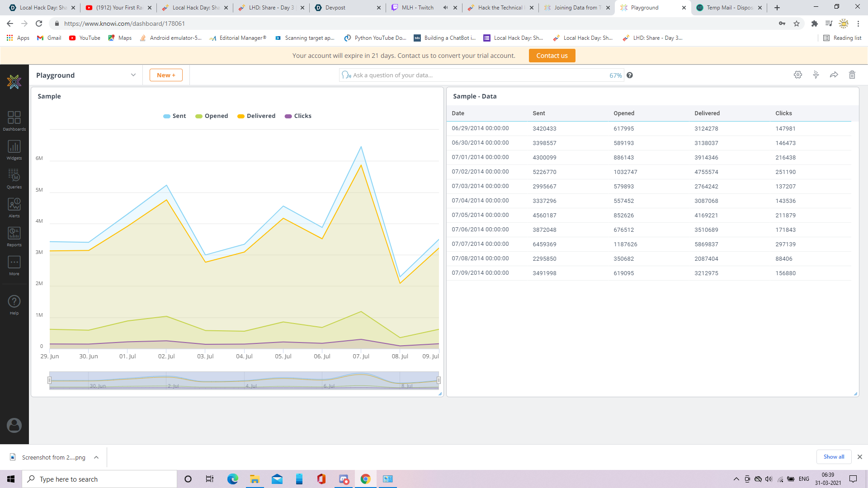
Task: Switch to the Devpost browser tab
Action: (x=335, y=8)
